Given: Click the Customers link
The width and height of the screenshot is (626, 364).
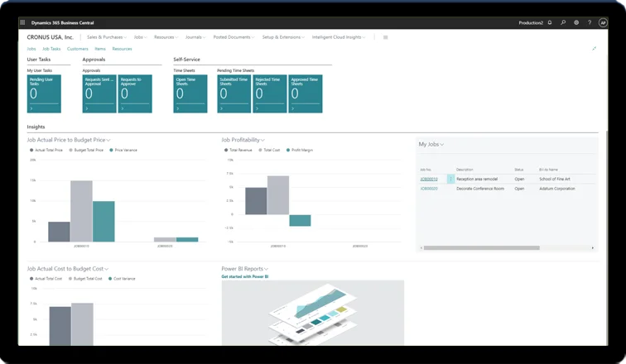Looking at the screenshot, I should click(x=78, y=49).
